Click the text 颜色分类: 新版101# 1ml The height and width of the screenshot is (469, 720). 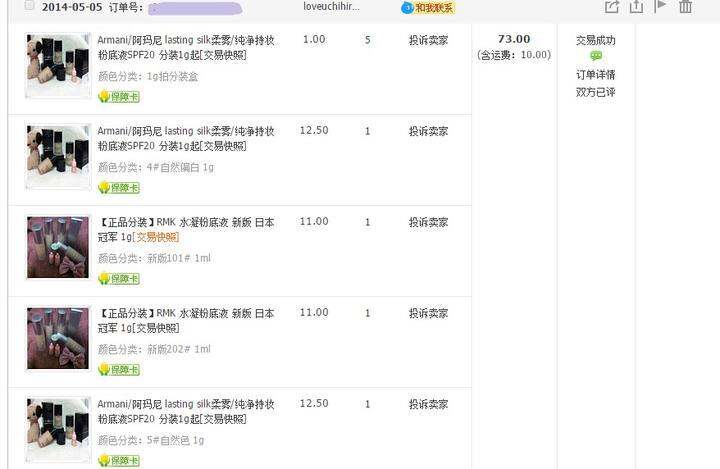coord(154,258)
